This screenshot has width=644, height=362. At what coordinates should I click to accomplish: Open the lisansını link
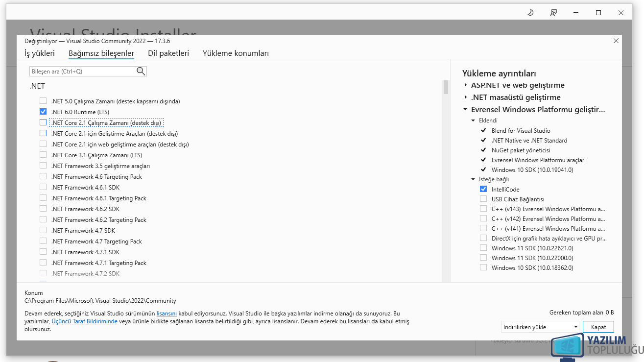167,313
